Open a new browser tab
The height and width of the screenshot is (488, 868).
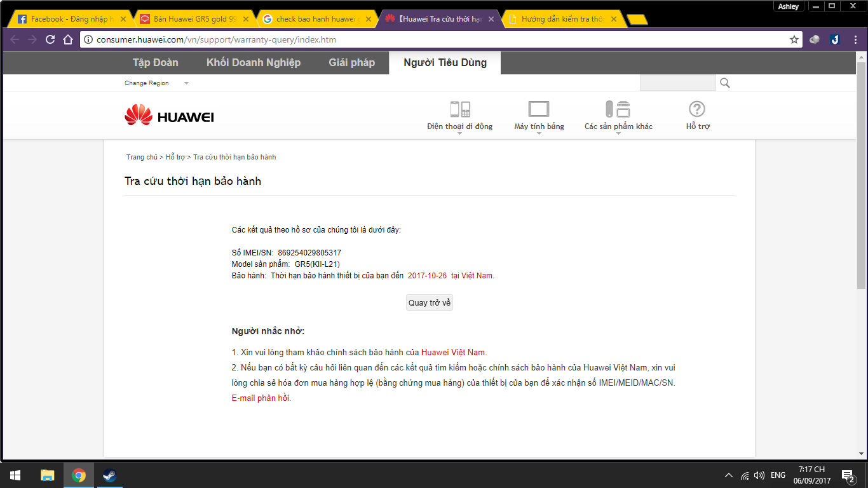(x=637, y=20)
